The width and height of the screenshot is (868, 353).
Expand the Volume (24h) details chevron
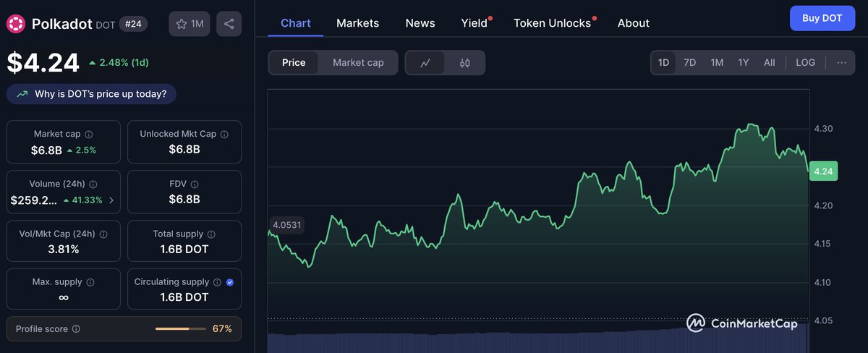tap(111, 200)
